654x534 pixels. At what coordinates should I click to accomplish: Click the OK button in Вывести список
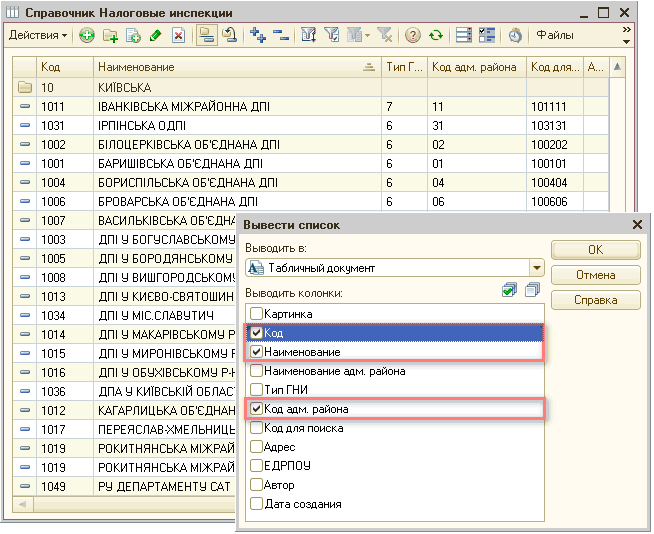[x=596, y=250]
